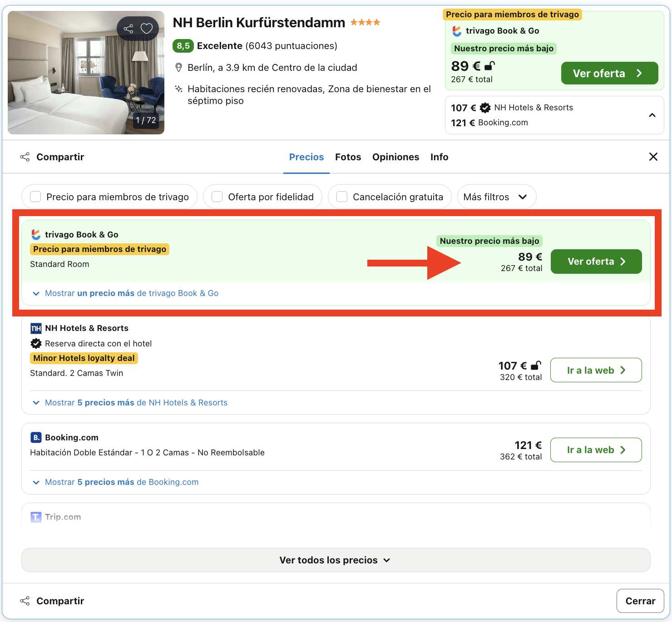
Task: Click the share icon on the hotel photo
Action: [x=128, y=28]
